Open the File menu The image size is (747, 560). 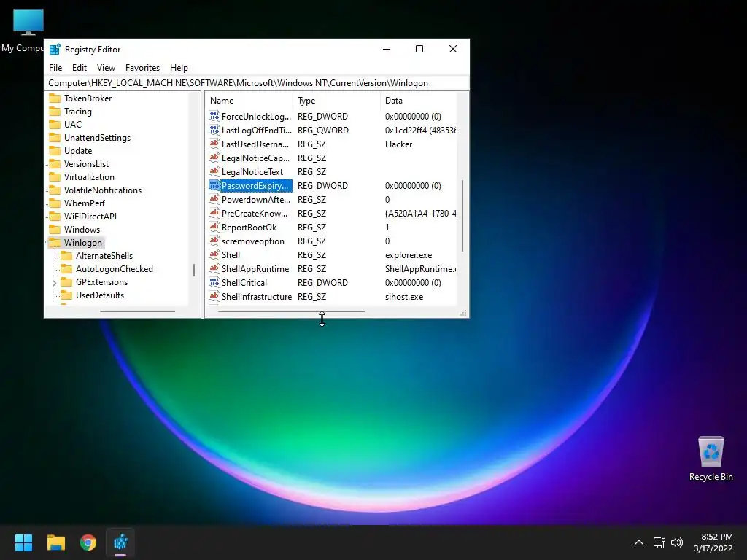[55, 68]
